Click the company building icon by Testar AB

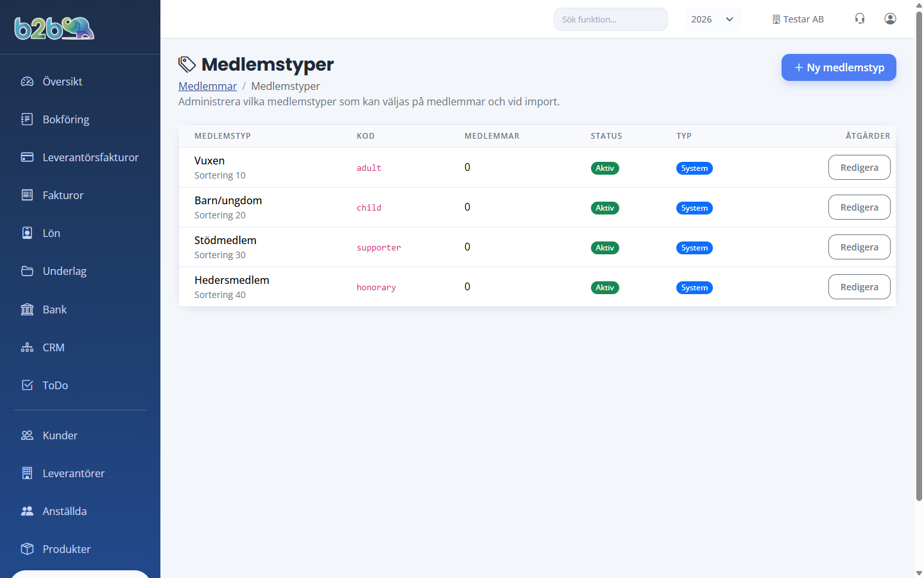point(776,19)
